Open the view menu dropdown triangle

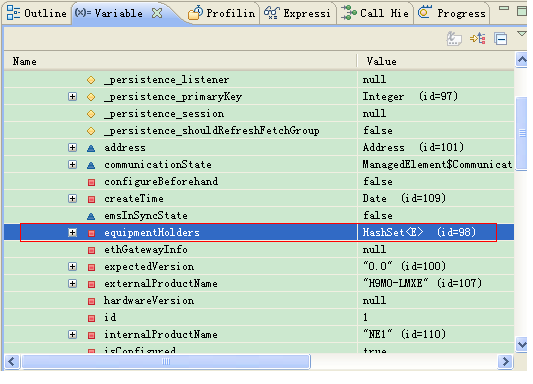point(522,34)
